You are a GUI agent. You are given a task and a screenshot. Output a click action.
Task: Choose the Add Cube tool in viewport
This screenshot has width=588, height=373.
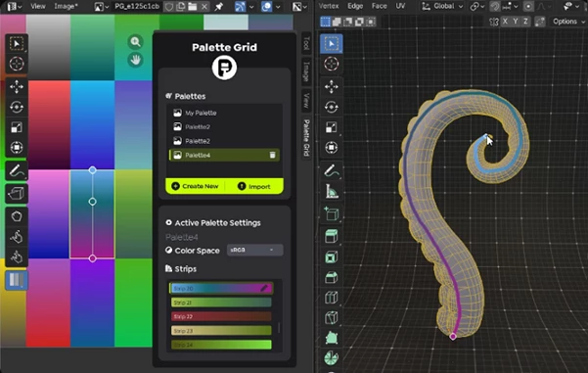pos(331,213)
